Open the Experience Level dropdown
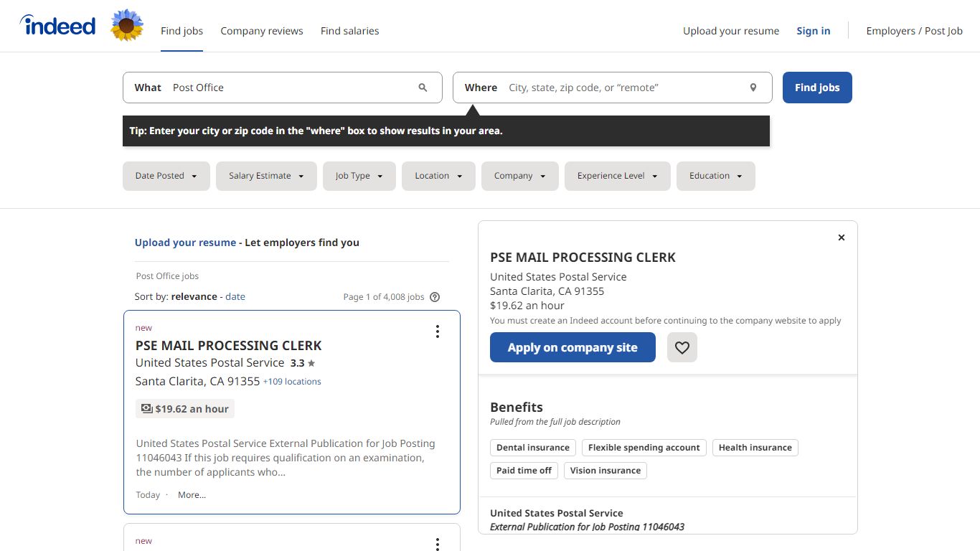The height and width of the screenshot is (551, 980). [x=618, y=176]
